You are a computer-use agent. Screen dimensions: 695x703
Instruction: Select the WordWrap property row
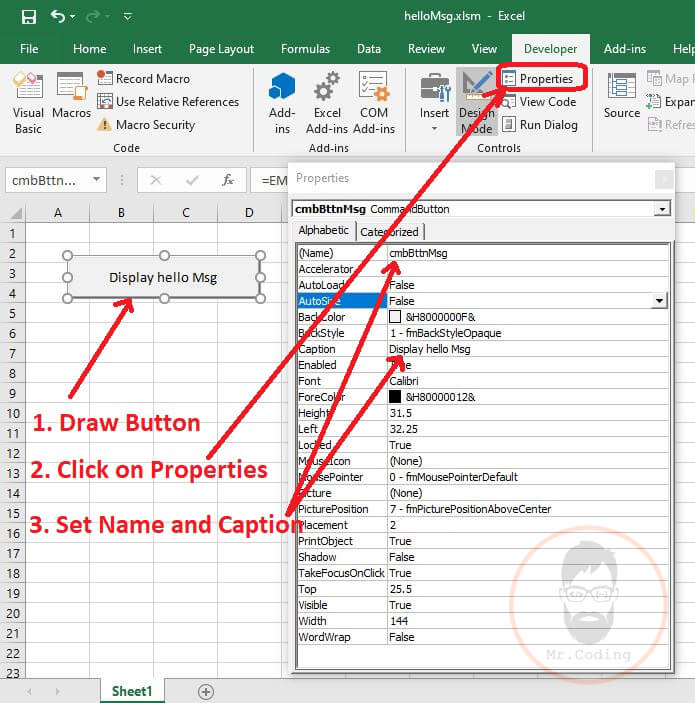(483, 637)
